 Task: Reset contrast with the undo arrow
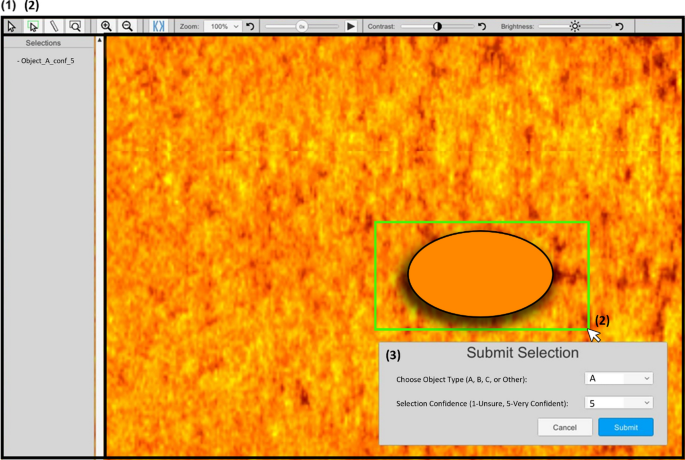(482, 26)
